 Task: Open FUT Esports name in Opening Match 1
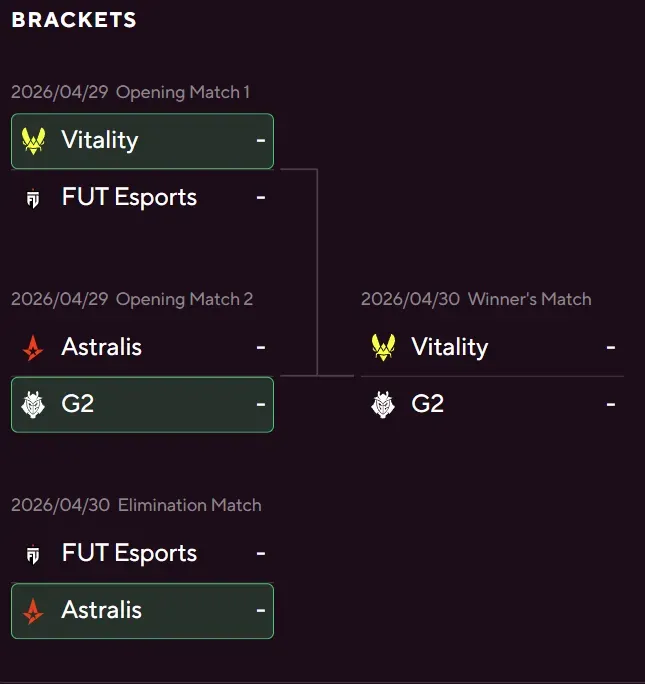point(129,197)
